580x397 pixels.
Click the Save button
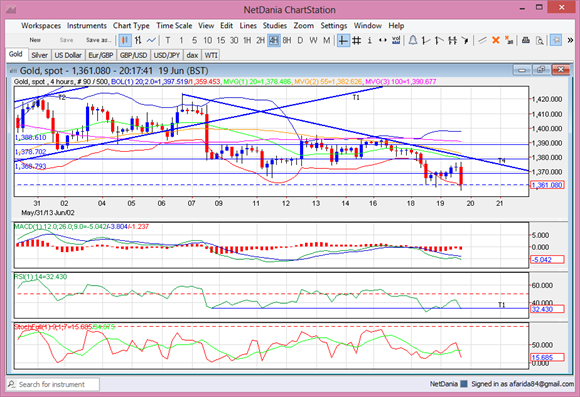66,40
